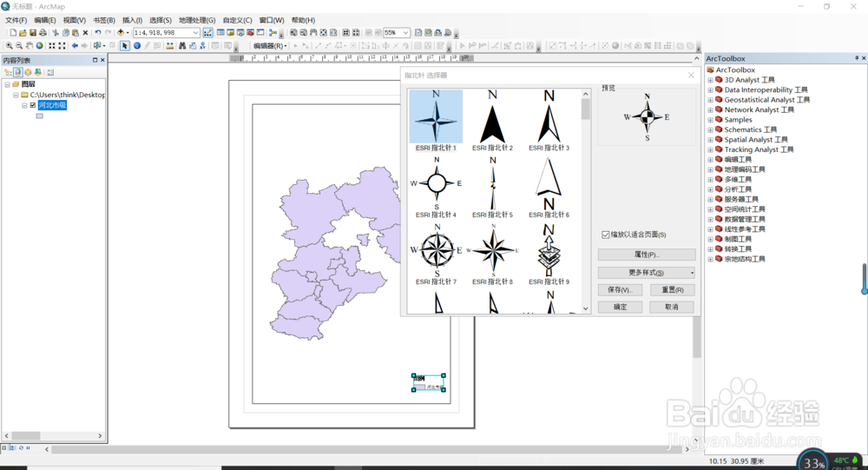
Task: Click the Delete X icon in the toolbar
Action: point(85,33)
